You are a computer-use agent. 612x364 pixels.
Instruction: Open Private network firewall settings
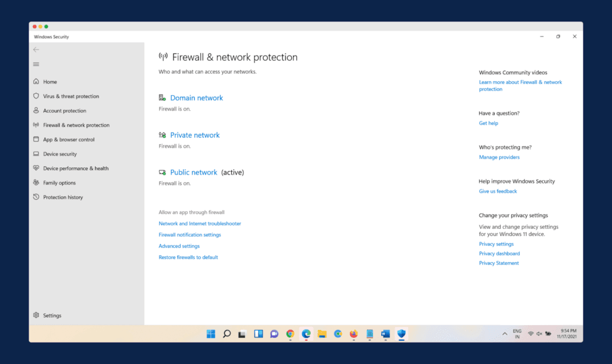pos(195,135)
